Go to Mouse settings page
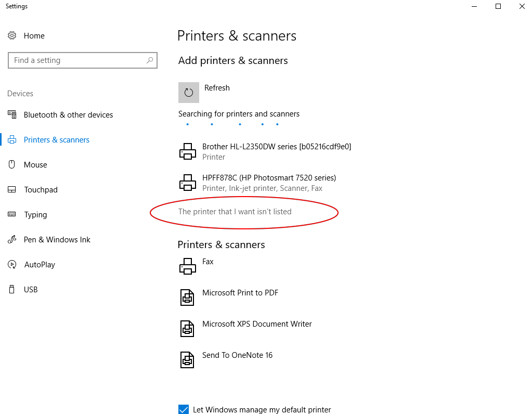The image size is (532, 414). point(35,165)
